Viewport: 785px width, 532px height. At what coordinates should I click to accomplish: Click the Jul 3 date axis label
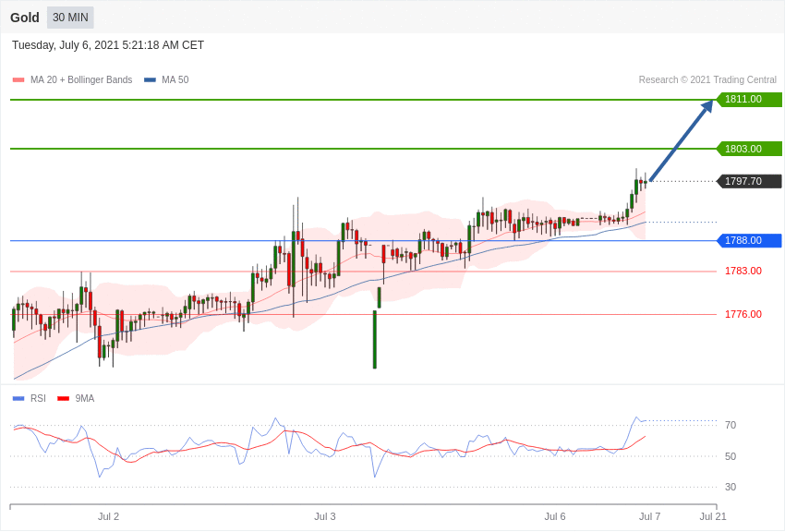(325, 516)
